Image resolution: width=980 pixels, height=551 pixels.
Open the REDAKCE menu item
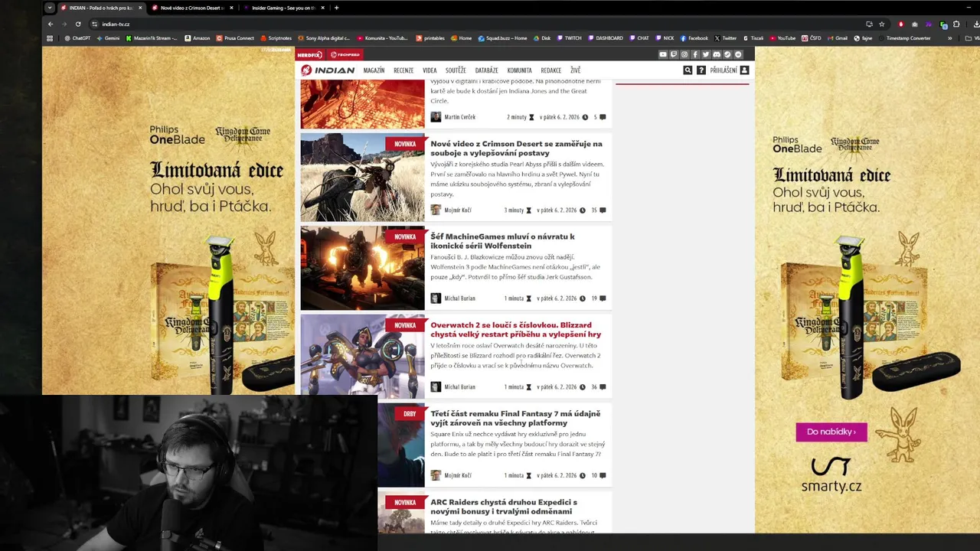pyautogui.click(x=550, y=70)
